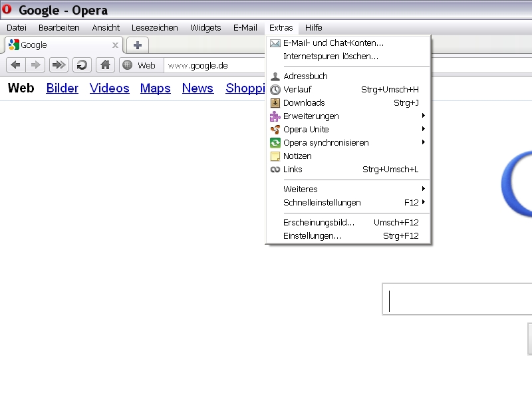Click the News link

pos(198,88)
